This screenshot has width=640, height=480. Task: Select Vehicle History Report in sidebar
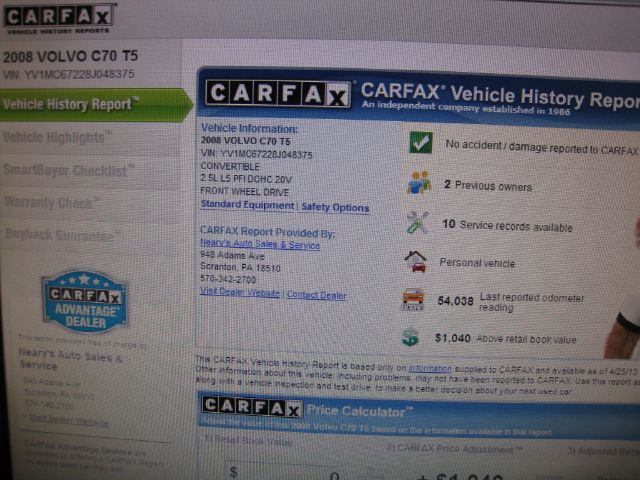point(70,104)
